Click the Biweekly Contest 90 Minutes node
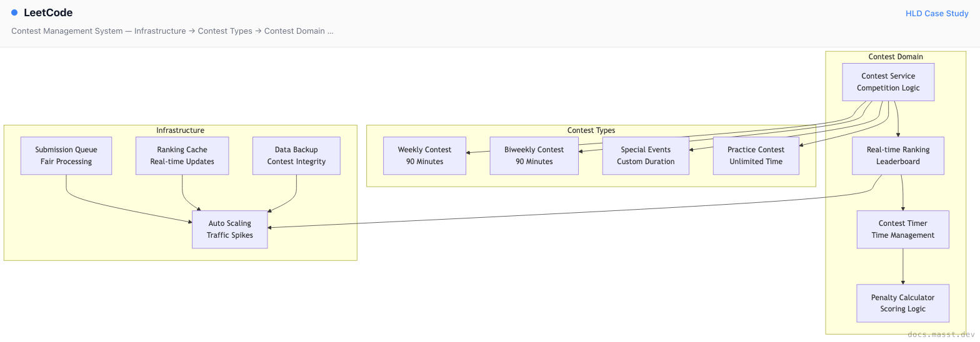 (534, 155)
